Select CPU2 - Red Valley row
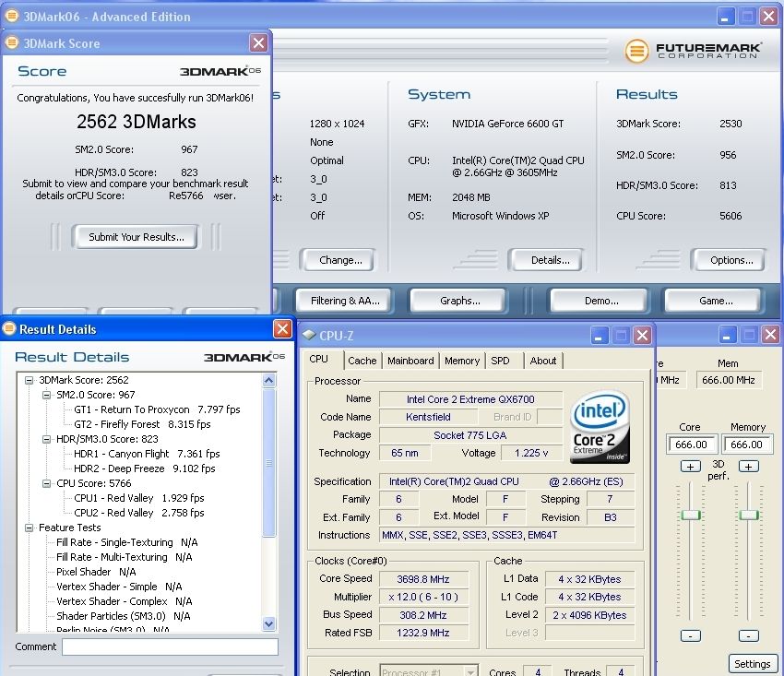Viewport: 784px width, 676px height. click(x=139, y=513)
